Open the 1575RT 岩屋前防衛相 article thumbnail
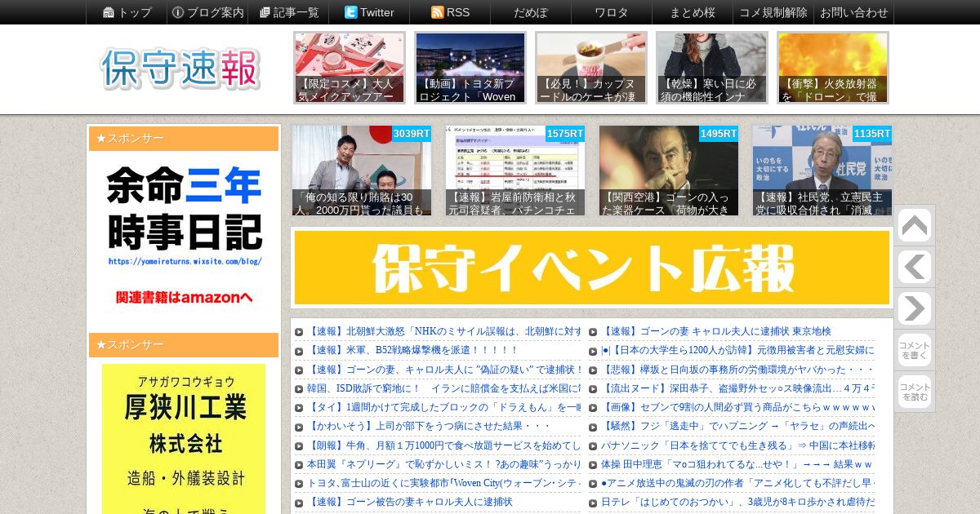The height and width of the screenshot is (514, 980). point(515,171)
